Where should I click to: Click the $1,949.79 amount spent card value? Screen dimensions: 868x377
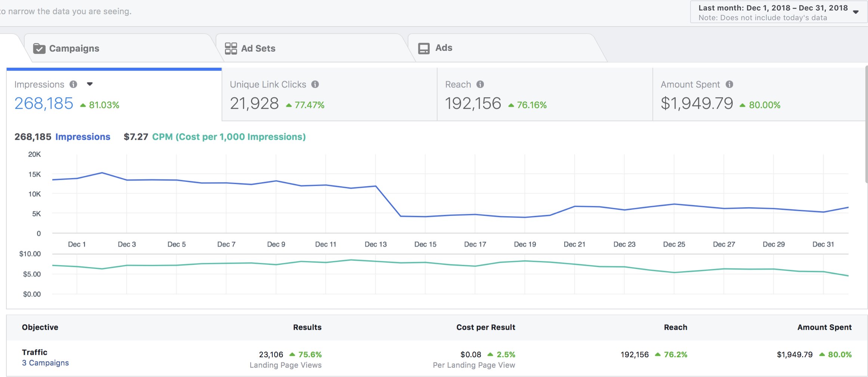pos(697,104)
